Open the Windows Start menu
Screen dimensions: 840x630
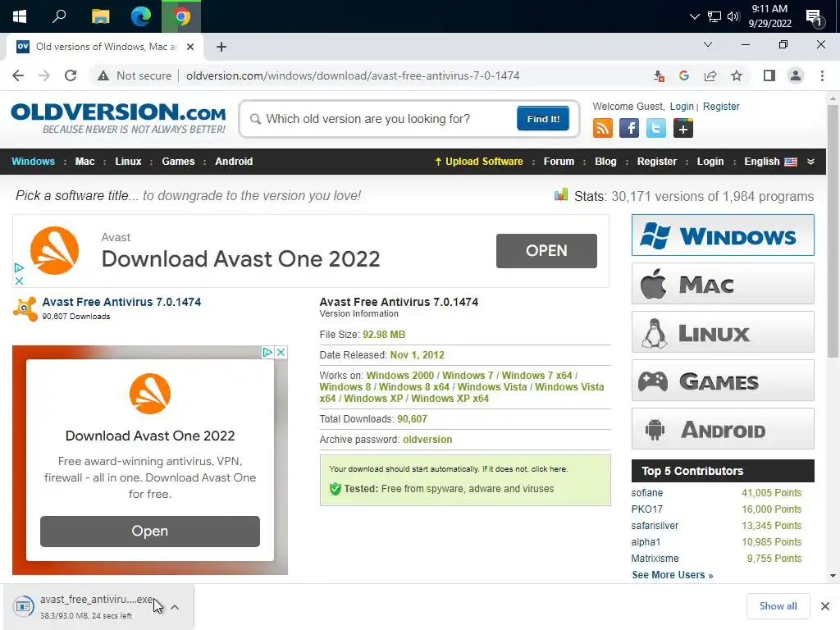point(20,16)
